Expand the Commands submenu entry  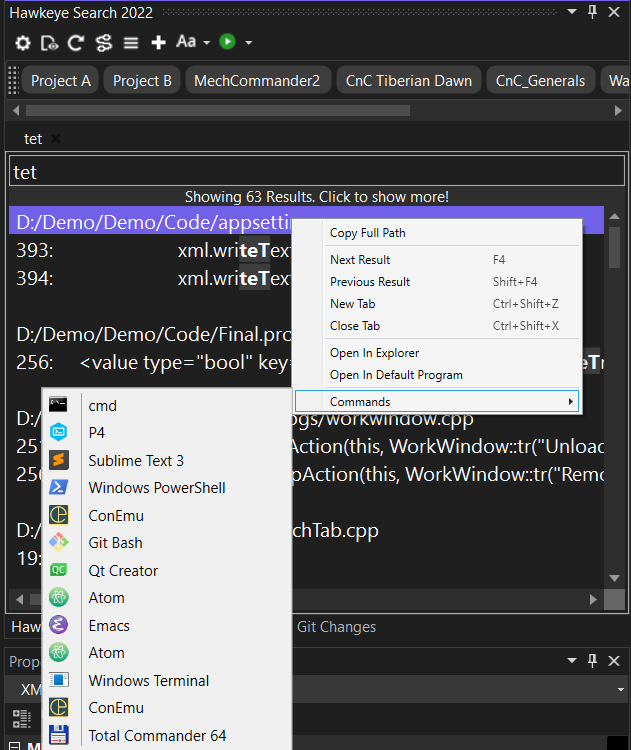(437, 401)
